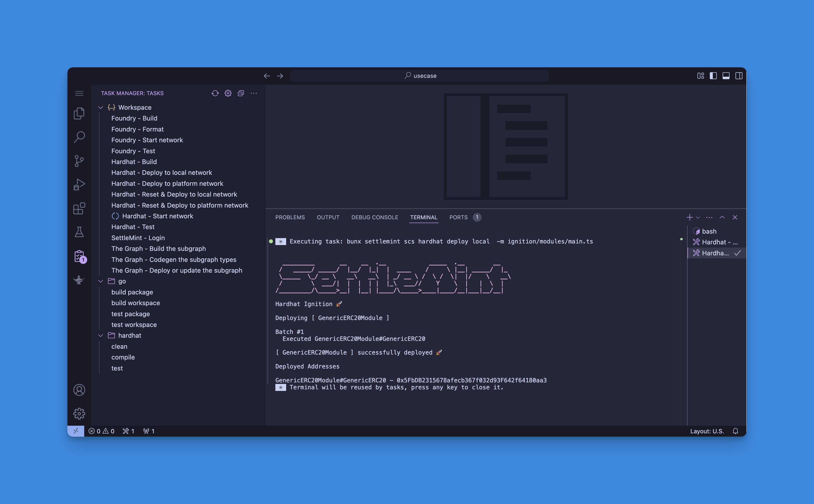Click the usecase command center search box
Screen dimensions: 814x504
click(x=420, y=76)
